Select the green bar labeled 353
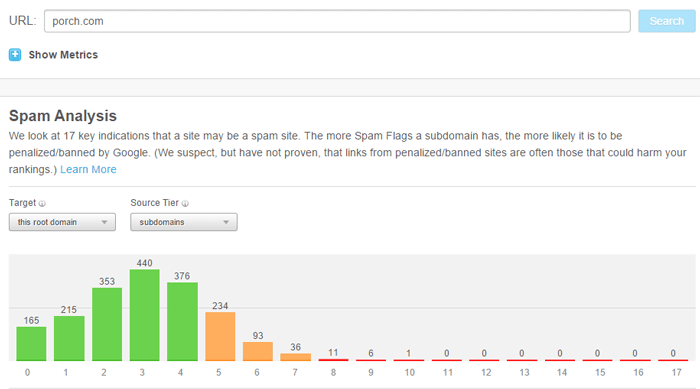Image resolution: width=700 pixels, height=389 pixels. (107, 324)
